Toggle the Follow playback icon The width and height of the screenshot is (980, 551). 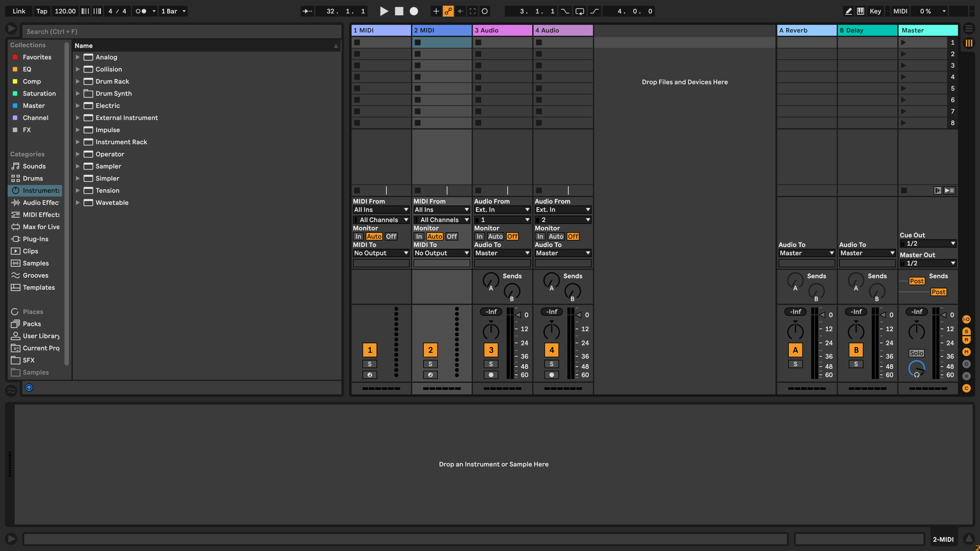tap(307, 11)
